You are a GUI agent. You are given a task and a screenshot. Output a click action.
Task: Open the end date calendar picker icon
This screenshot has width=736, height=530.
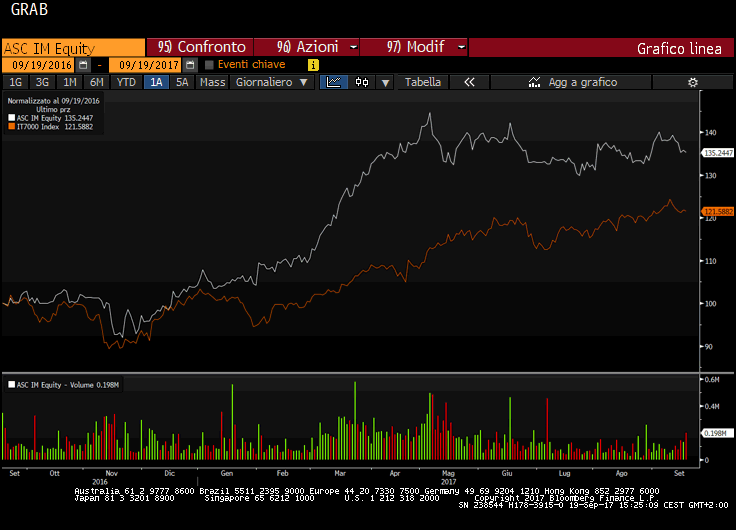190,65
